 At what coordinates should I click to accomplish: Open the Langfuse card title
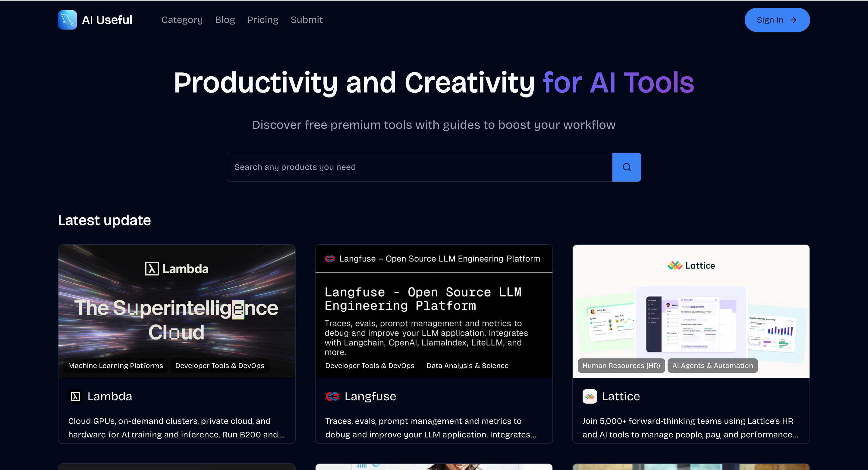(370, 396)
